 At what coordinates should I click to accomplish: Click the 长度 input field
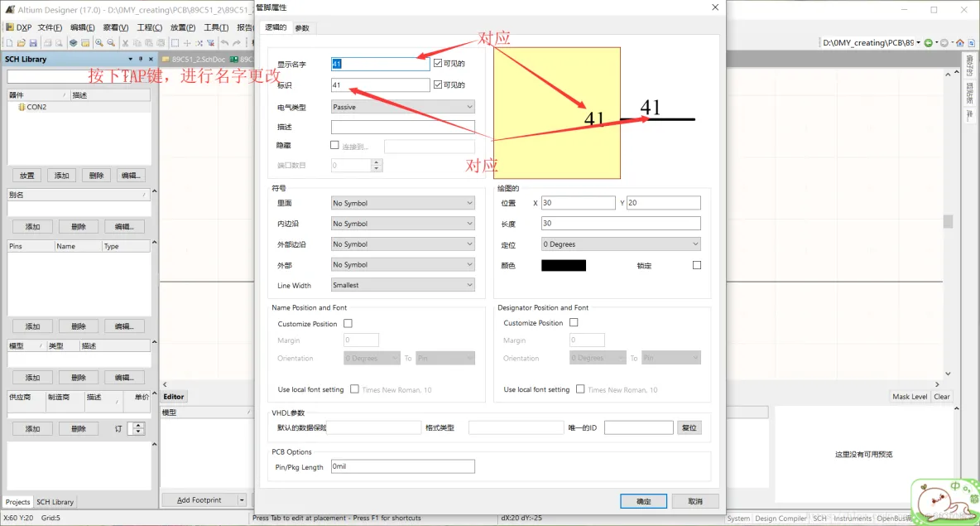click(x=621, y=224)
